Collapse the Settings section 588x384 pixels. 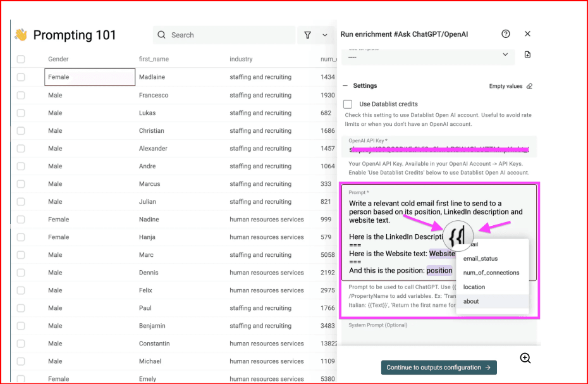346,86
